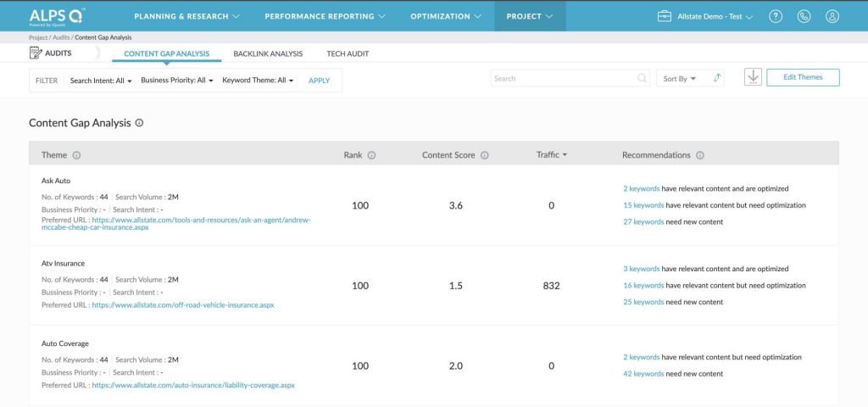868x407 pixels.
Task: Click Atv Insurance traffic value 832
Action: tap(551, 286)
